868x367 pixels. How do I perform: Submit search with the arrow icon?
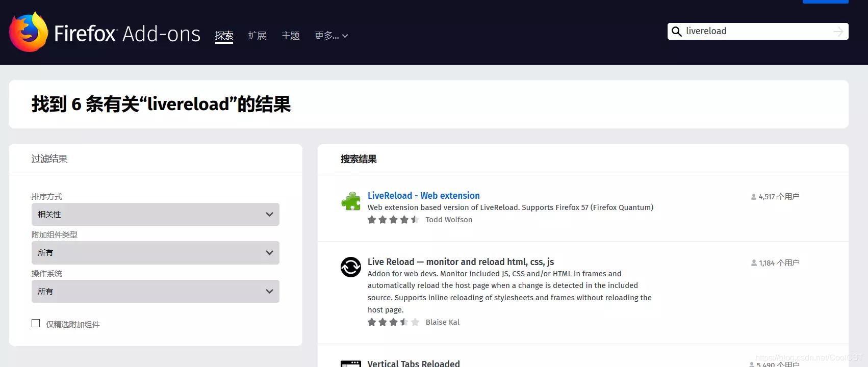click(x=838, y=32)
